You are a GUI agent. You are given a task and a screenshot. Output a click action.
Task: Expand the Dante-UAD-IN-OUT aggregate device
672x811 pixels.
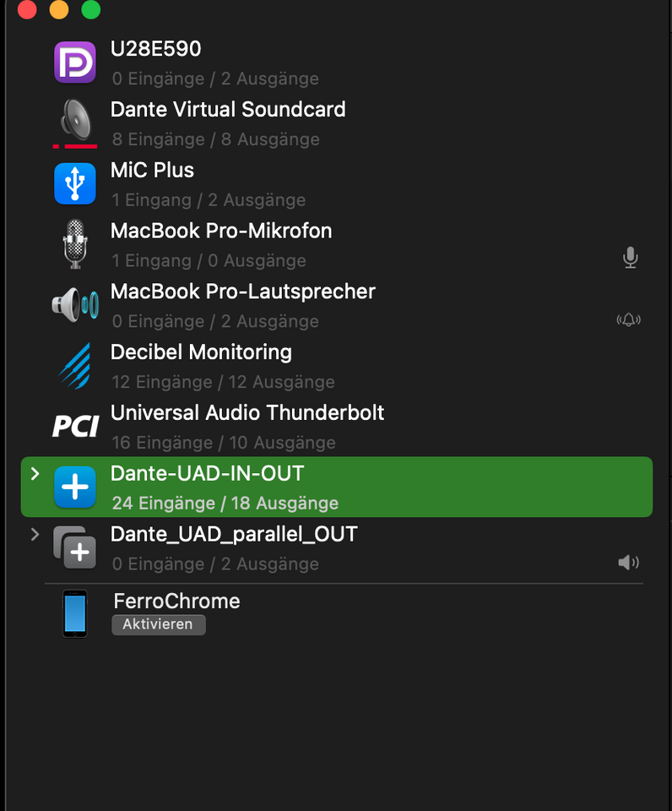click(x=35, y=473)
